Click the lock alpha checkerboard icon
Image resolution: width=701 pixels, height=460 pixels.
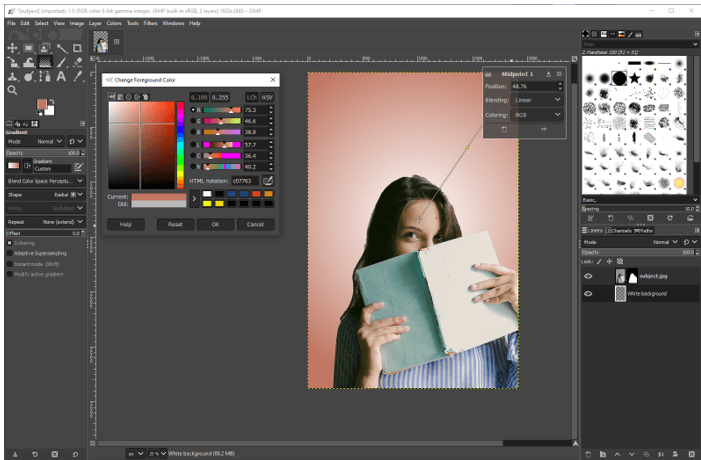(x=620, y=262)
